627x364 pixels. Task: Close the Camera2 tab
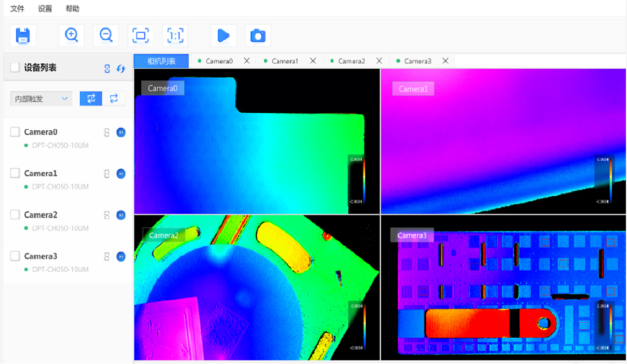click(379, 60)
